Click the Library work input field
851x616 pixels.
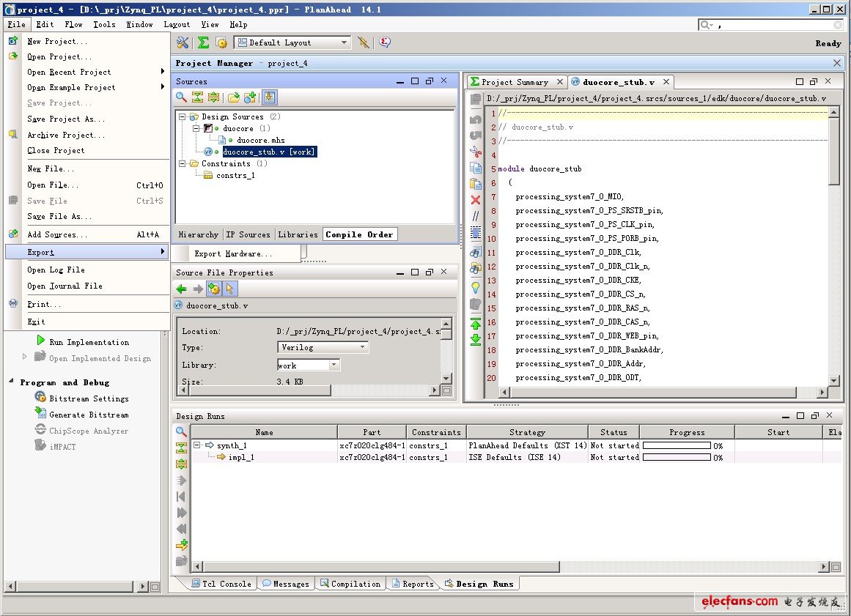point(302,365)
